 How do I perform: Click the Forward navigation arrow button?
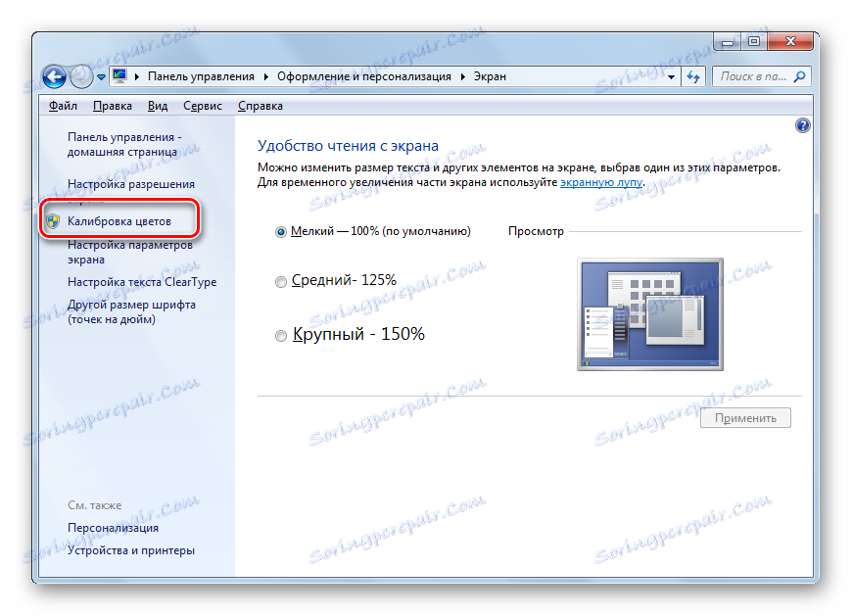pos(81,76)
